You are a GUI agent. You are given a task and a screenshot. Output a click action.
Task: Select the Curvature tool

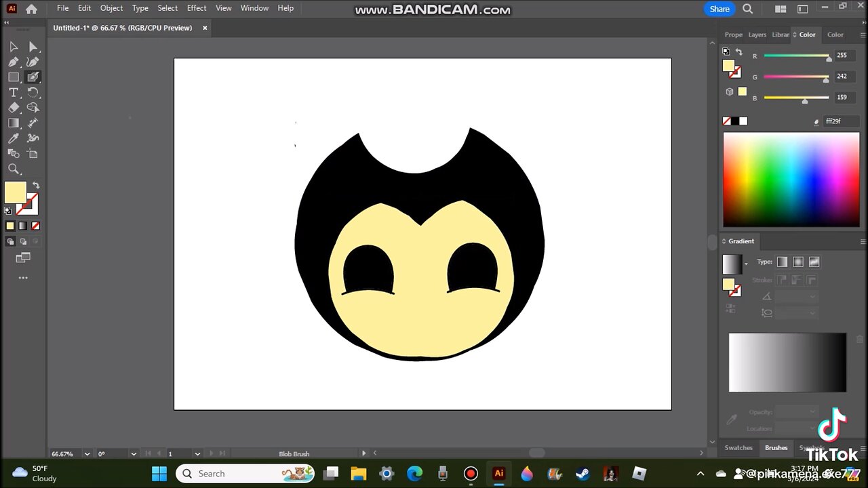(33, 62)
